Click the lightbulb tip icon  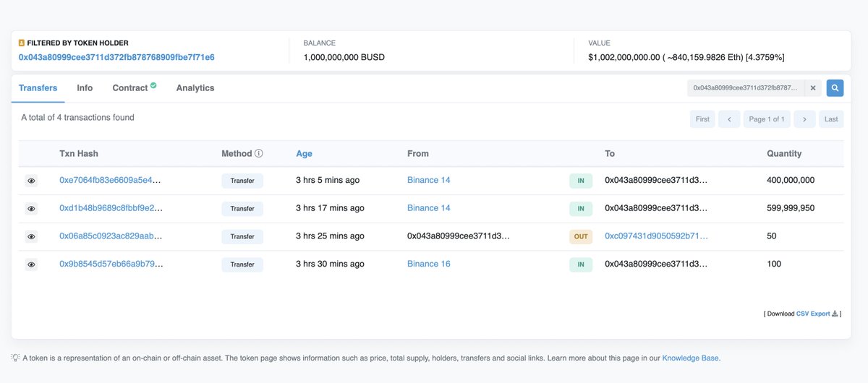(15, 358)
